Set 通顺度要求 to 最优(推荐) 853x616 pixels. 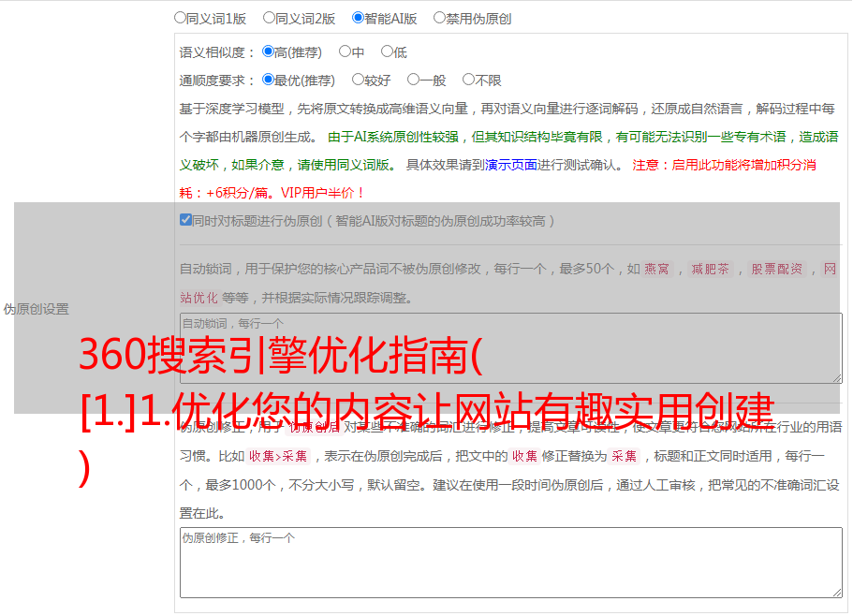268,80
